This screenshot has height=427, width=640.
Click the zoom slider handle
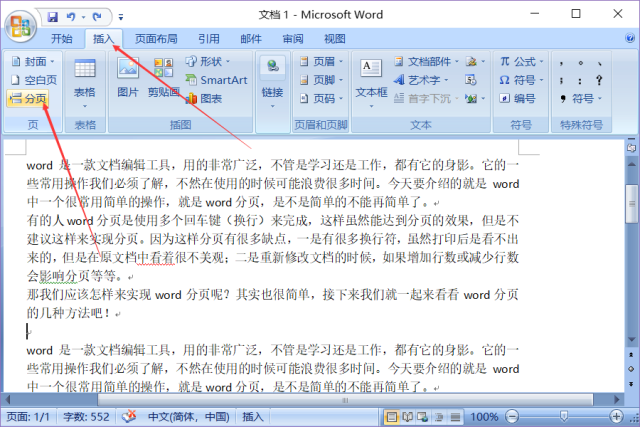pos(564,417)
